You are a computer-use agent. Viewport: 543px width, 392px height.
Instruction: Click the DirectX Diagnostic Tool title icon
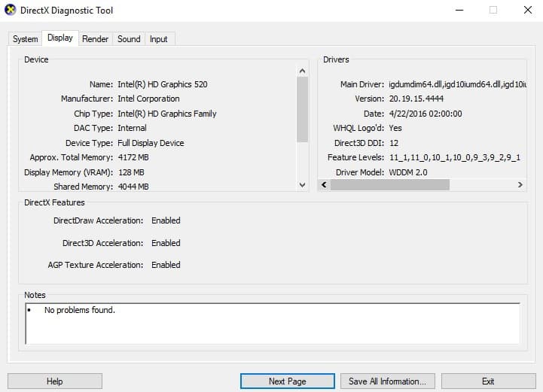tap(10, 10)
